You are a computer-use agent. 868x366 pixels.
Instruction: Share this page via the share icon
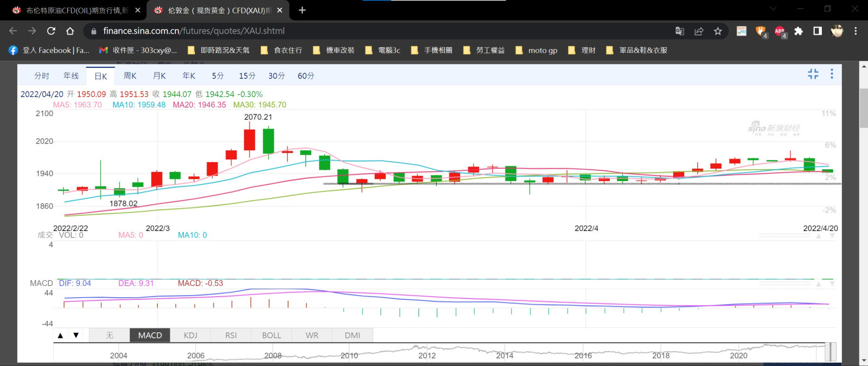pyautogui.click(x=699, y=31)
